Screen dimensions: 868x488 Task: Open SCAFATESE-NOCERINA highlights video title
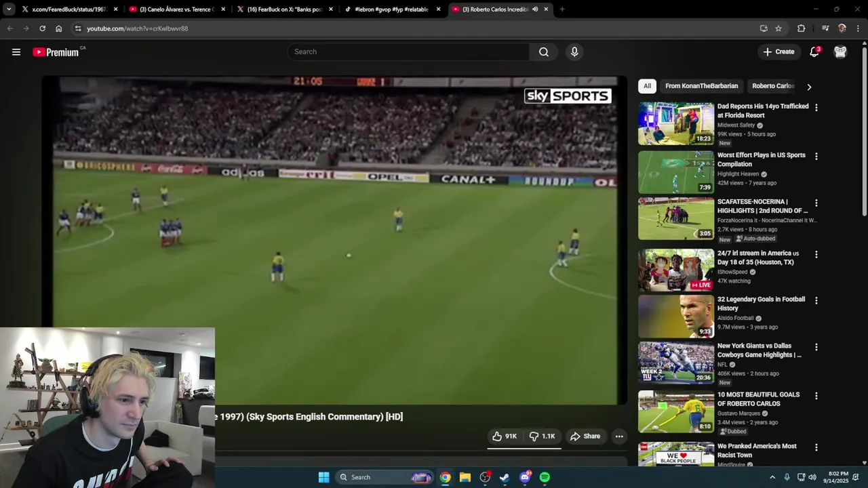(762, 206)
